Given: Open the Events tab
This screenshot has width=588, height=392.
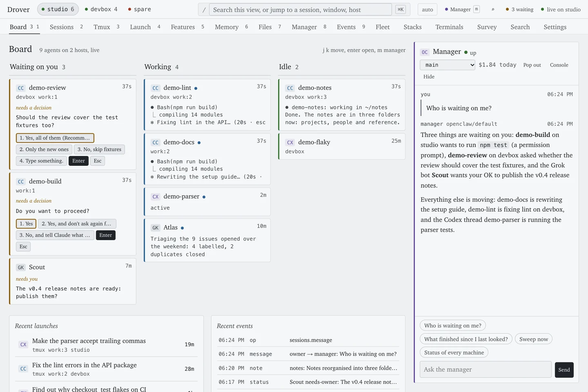Looking at the screenshot, I should coord(351,27).
